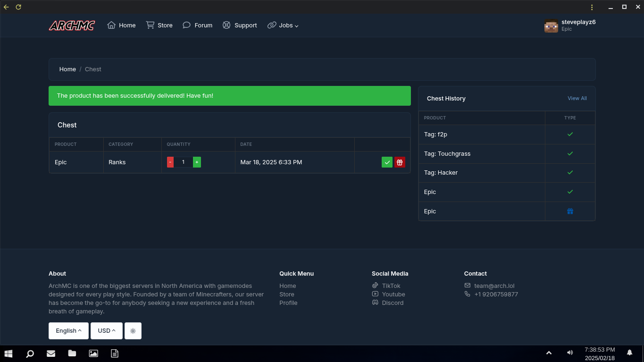644x362 pixels.
Task: Click the team@arch.lol email contact
Action: (489, 286)
